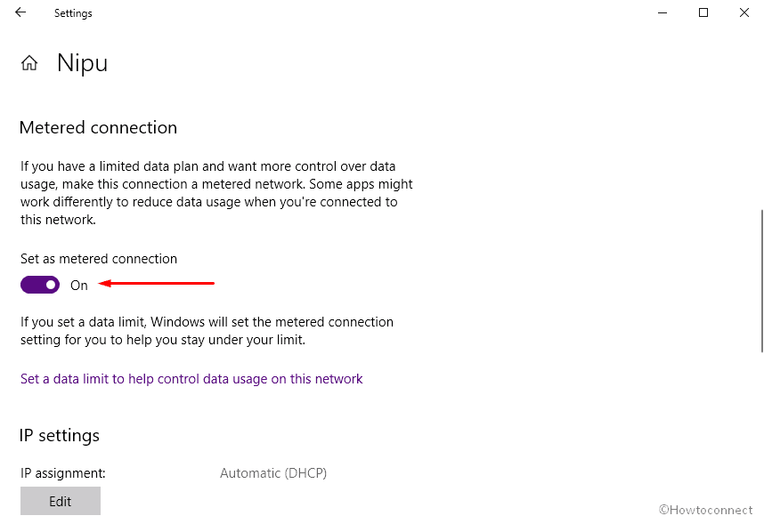Viewport: 764px width, 532px height.
Task: Click the Set as metered connection label
Action: pos(99,259)
